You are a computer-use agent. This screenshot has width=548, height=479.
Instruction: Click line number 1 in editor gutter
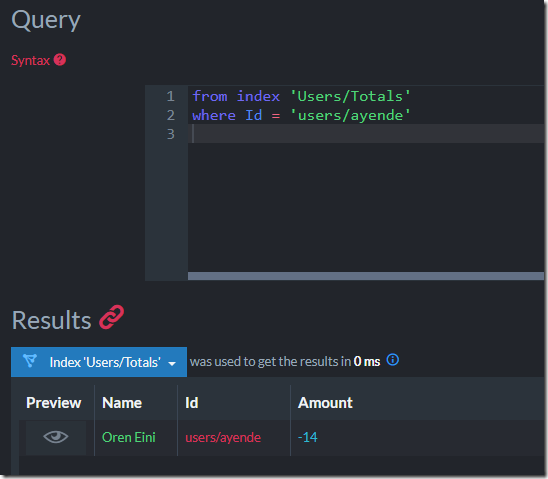[171, 96]
